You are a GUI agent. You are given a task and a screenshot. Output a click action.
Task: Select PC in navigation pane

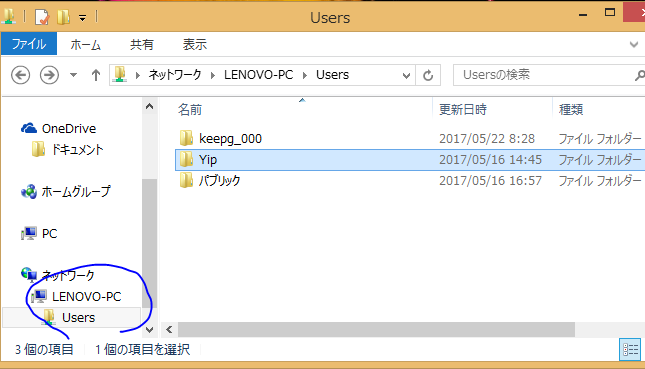tap(49, 233)
